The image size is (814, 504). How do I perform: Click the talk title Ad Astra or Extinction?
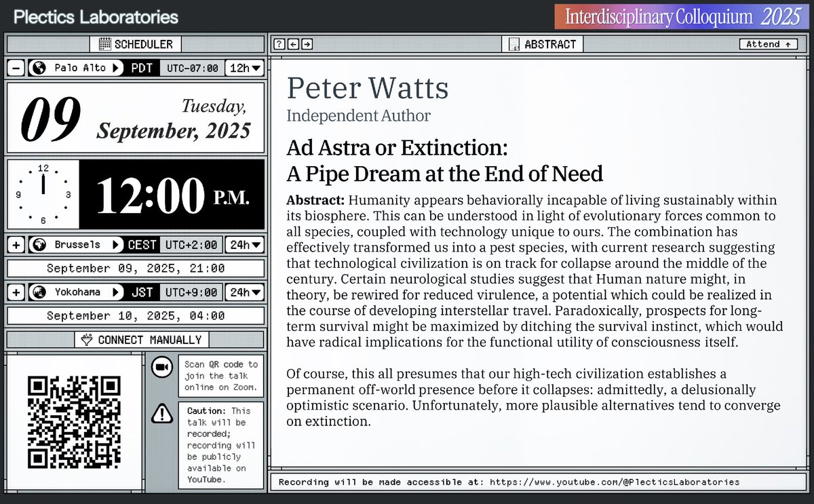point(445,160)
